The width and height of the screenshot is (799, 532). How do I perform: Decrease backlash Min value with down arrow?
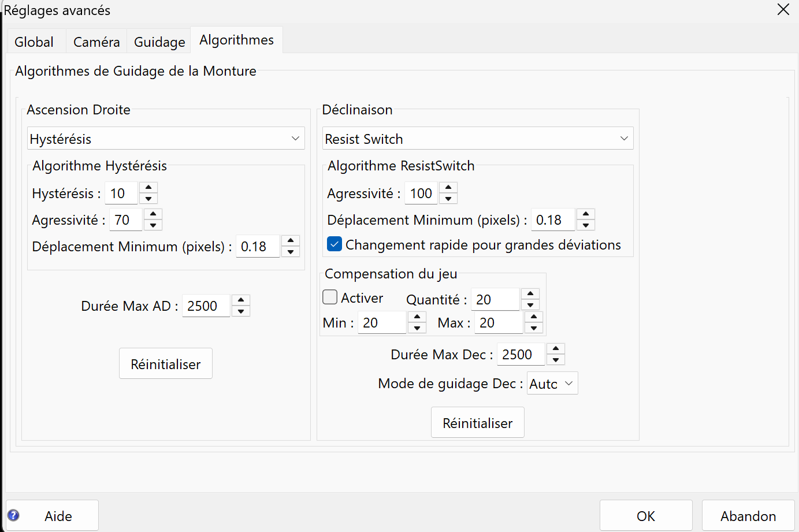417,329
